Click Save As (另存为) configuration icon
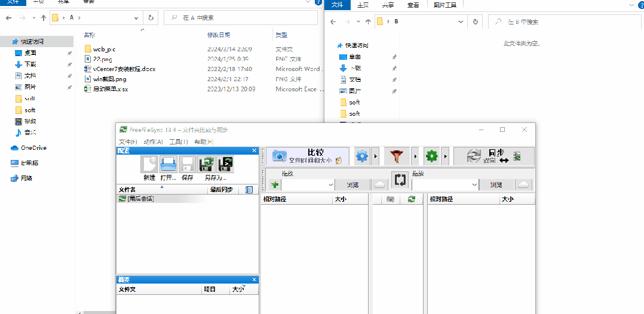The image size is (644, 314). point(207,165)
